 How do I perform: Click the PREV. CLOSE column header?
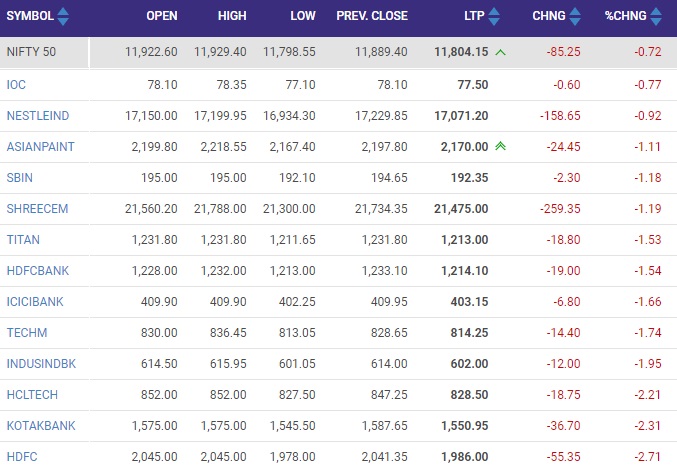[372, 16]
